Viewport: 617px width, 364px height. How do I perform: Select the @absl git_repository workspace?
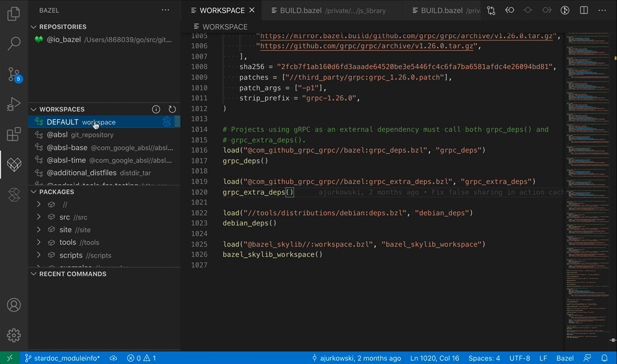point(104,134)
